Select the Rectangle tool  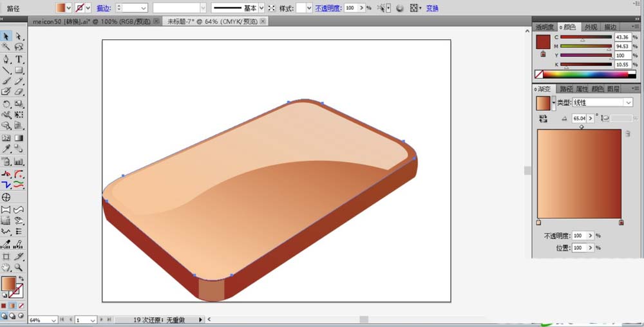[19, 70]
